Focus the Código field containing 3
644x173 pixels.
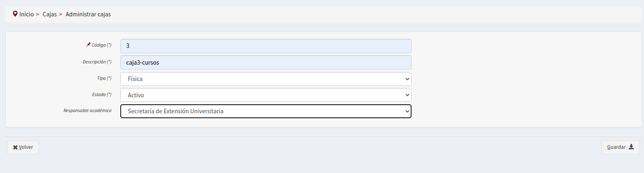pyautogui.click(x=266, y=46)
